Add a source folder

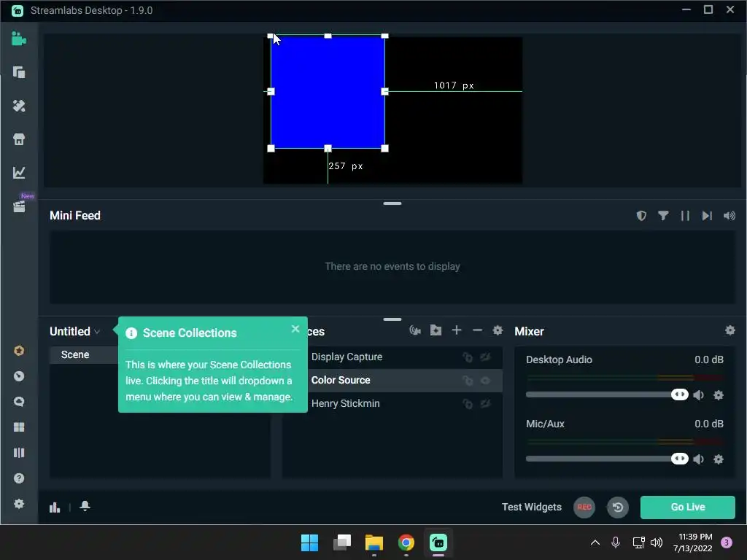pyautogui.click(x=436, y=330)
